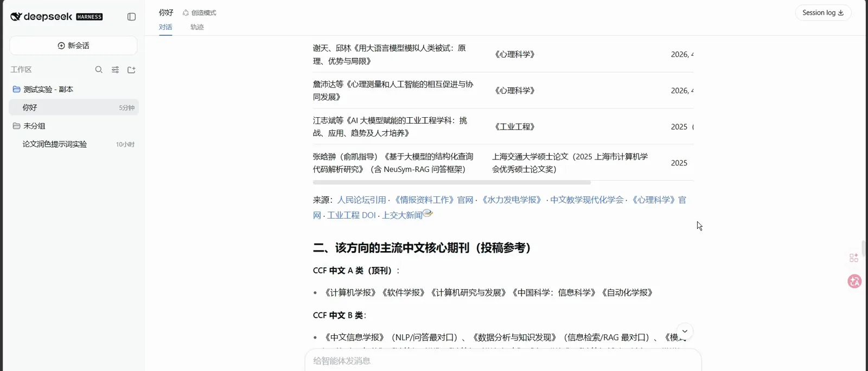
Task: Click the 你好 conversation title header
Action: (166, 12)
